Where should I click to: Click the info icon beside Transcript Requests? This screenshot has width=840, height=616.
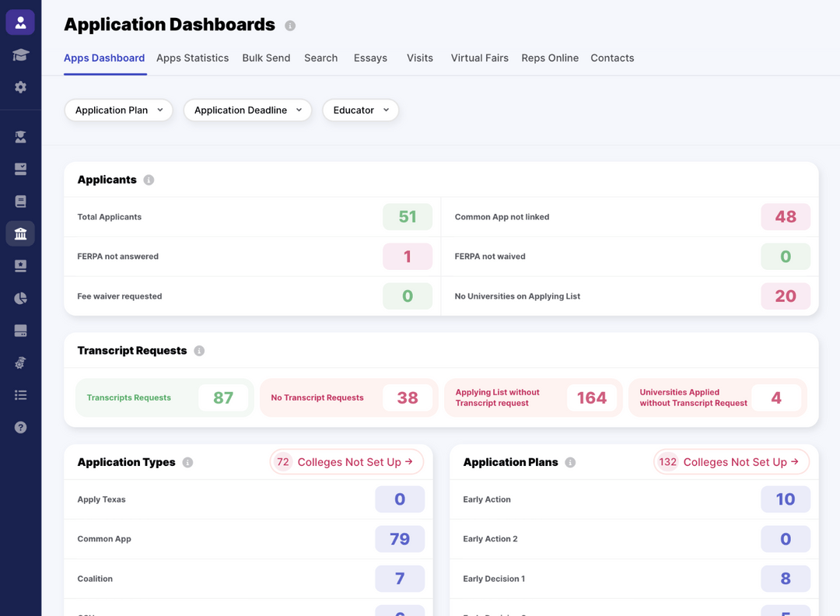pyautogui.click(x=199, y=351)
